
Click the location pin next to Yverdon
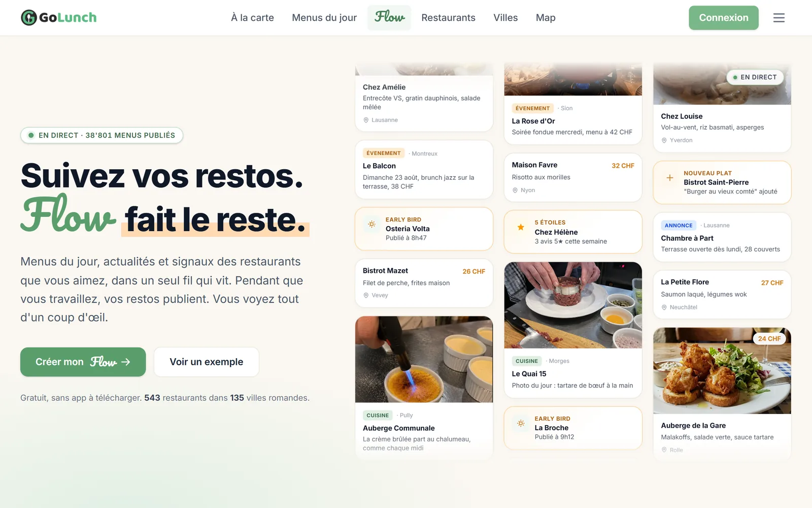pyautogui.click(x=664, y=140)
